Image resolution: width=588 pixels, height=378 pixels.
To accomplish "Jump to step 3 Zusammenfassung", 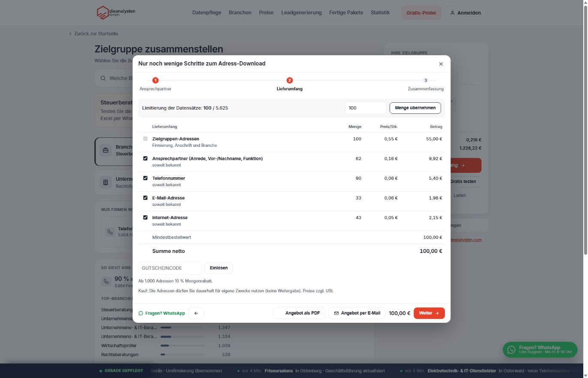I will click(x=426, y=83).
